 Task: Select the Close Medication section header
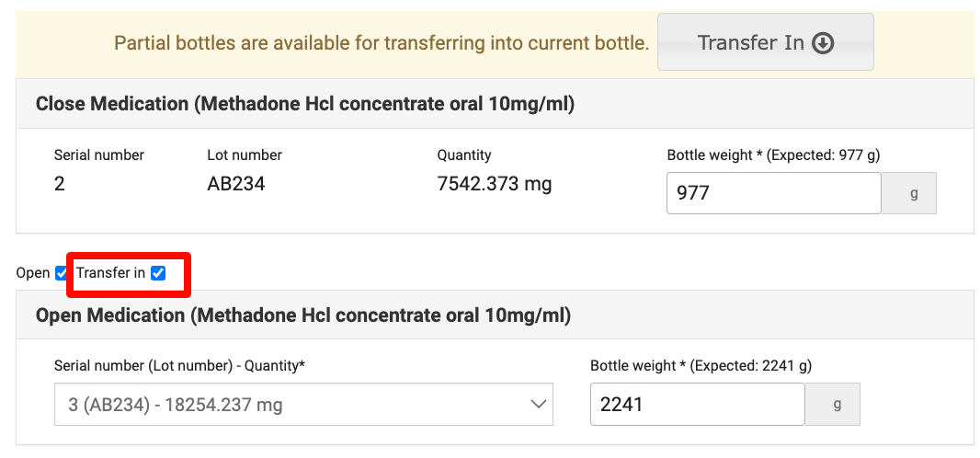[305, 104]
